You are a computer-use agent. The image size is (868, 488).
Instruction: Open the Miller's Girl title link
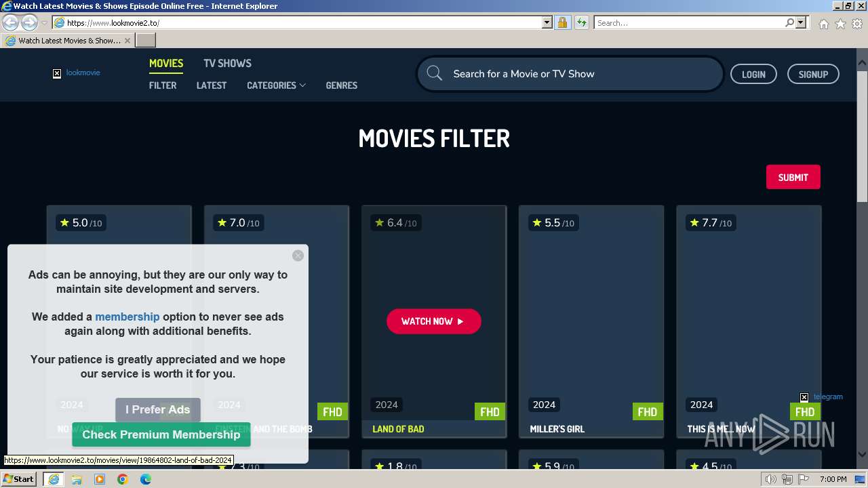pos(557,429)
